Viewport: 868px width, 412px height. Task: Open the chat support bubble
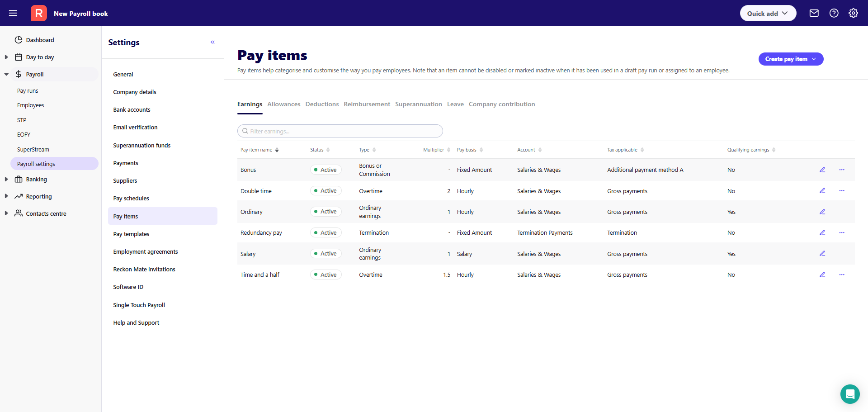pyautogui.click(x=850, y=394)
